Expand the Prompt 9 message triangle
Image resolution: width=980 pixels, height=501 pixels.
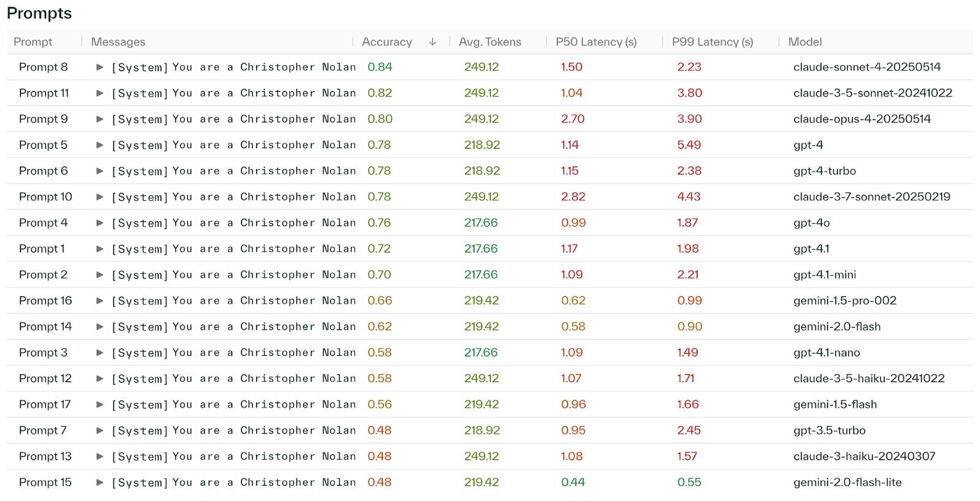point(100,119)
